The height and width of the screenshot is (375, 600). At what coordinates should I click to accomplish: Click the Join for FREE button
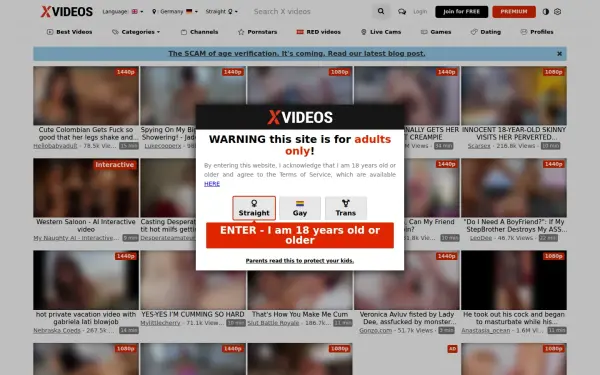(461, 11)
